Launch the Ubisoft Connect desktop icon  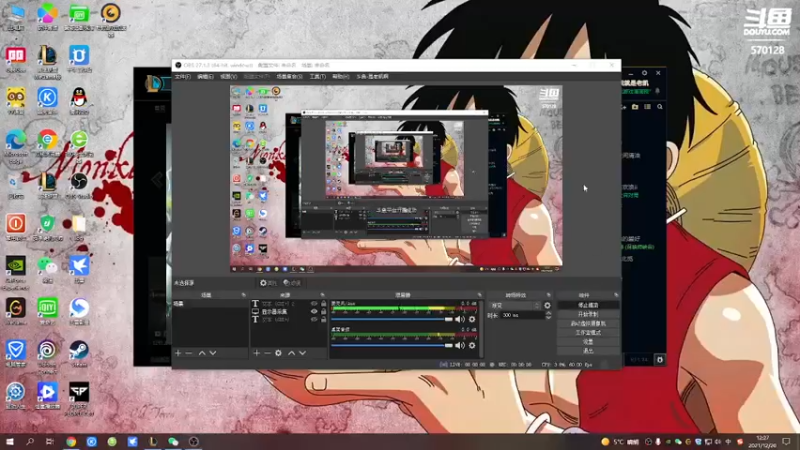point(47,357)
